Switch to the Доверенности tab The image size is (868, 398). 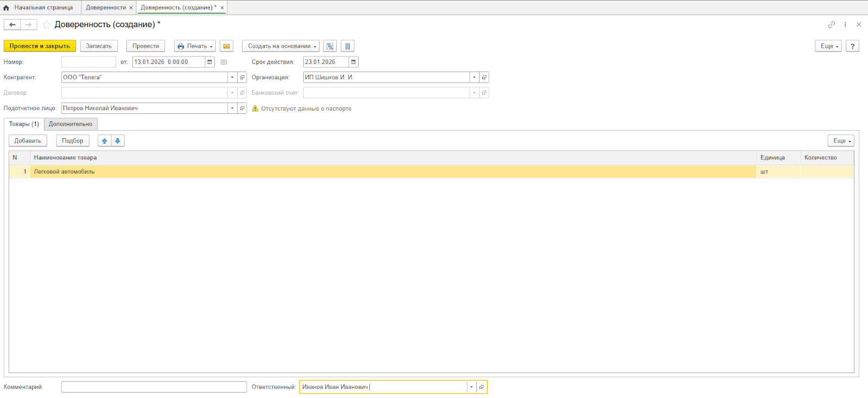106,8
